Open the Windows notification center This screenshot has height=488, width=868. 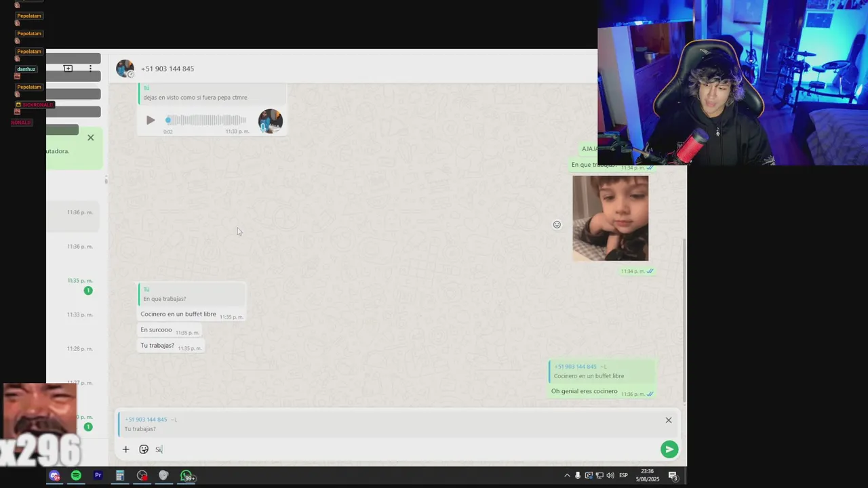673,476
